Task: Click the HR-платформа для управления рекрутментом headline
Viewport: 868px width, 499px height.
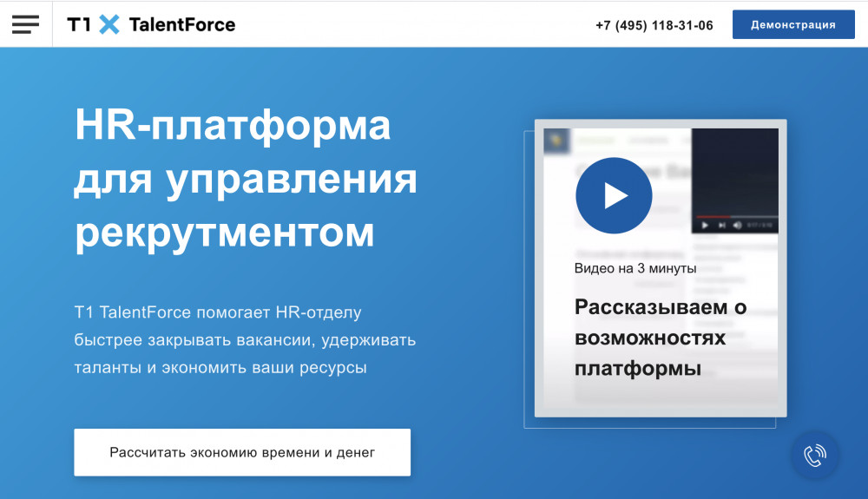Action: [246, 179]
